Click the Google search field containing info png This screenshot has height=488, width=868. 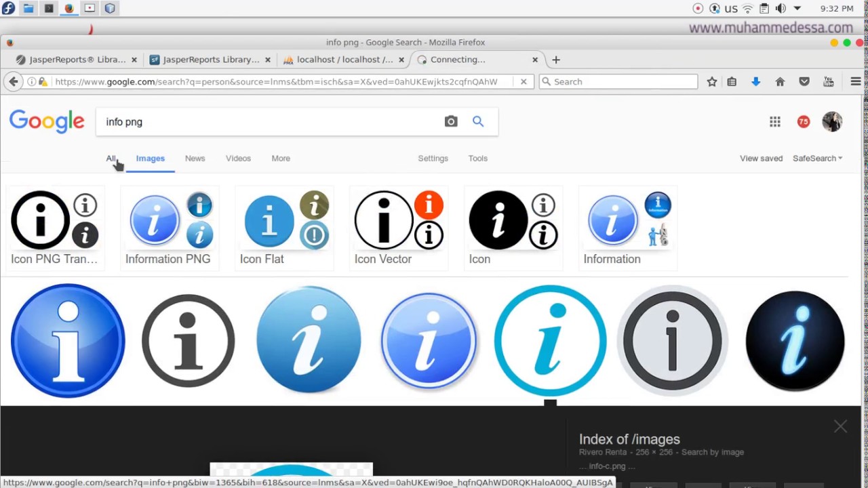click(271, 122)
